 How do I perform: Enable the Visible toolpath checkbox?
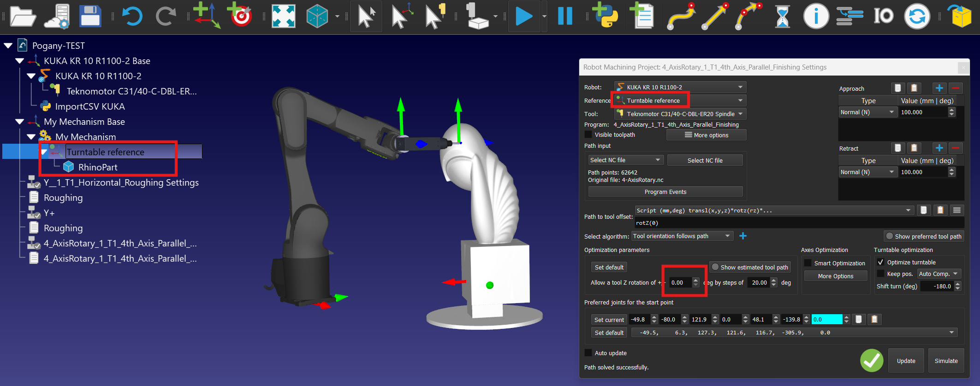[588, 135]
